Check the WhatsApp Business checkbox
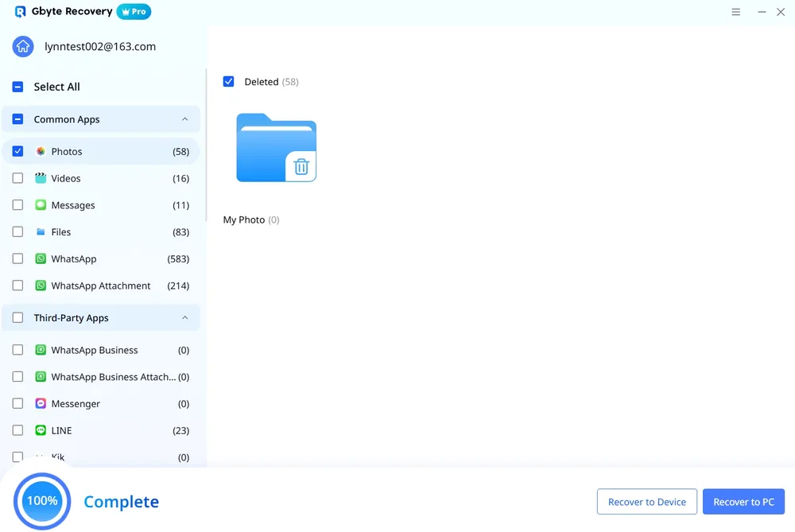This screenshot has height=532, width=795. [17, 350]
